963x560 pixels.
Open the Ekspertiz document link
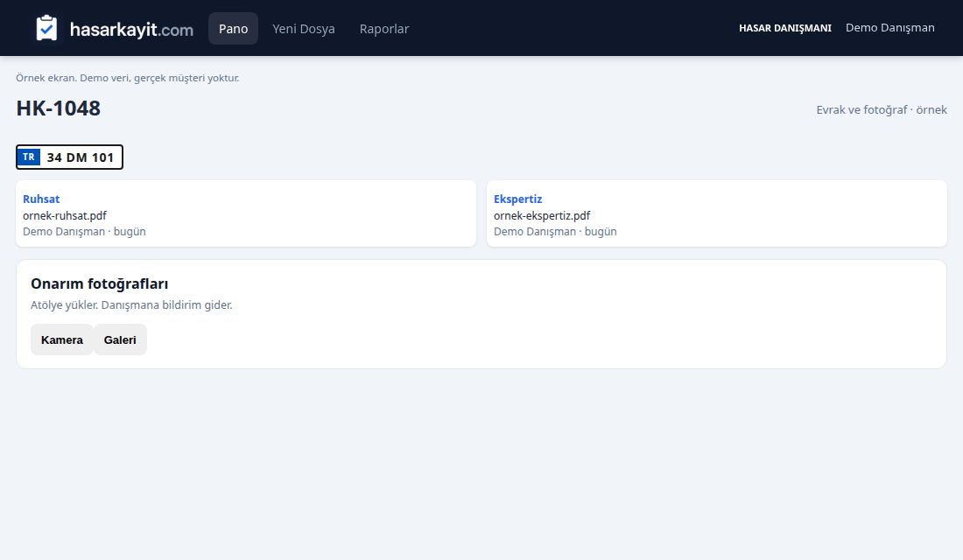pyautogui.click(x=517, y=199)
